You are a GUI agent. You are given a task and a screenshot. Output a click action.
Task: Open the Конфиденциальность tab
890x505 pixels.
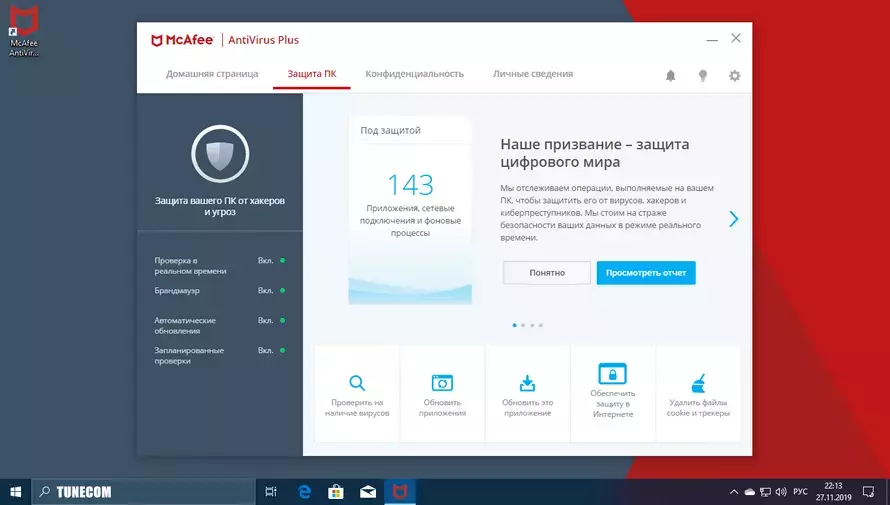click(414, 74)
